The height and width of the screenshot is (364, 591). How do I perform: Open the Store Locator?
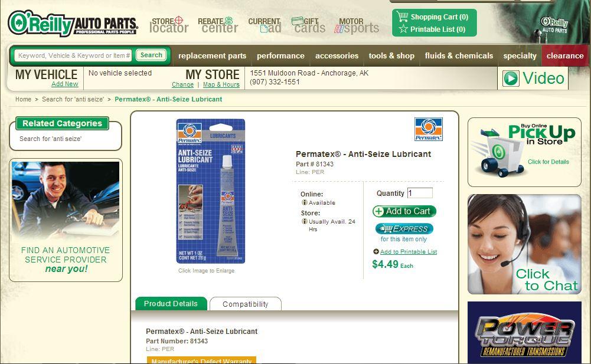pos(168,25)
